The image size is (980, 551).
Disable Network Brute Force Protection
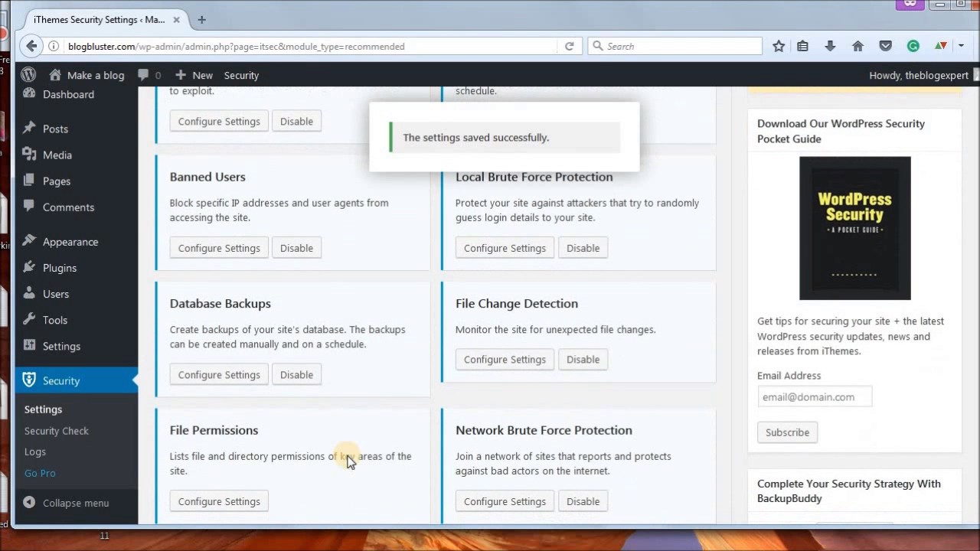tap(583, 501)
